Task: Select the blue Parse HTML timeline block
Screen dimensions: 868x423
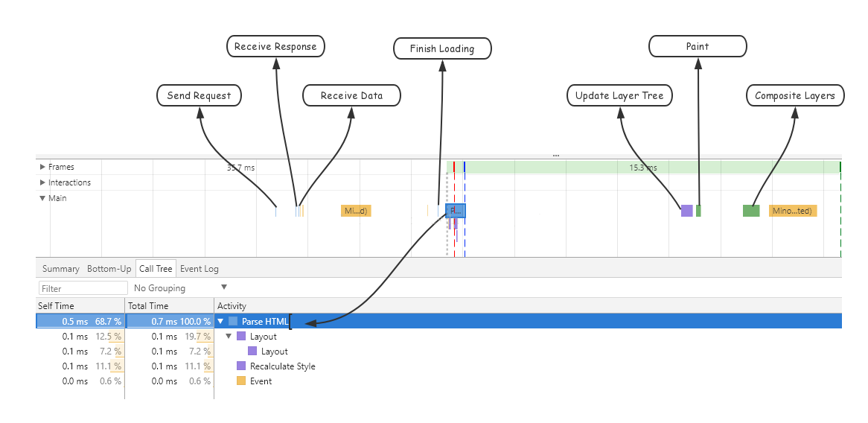Action: coord(456,211)
